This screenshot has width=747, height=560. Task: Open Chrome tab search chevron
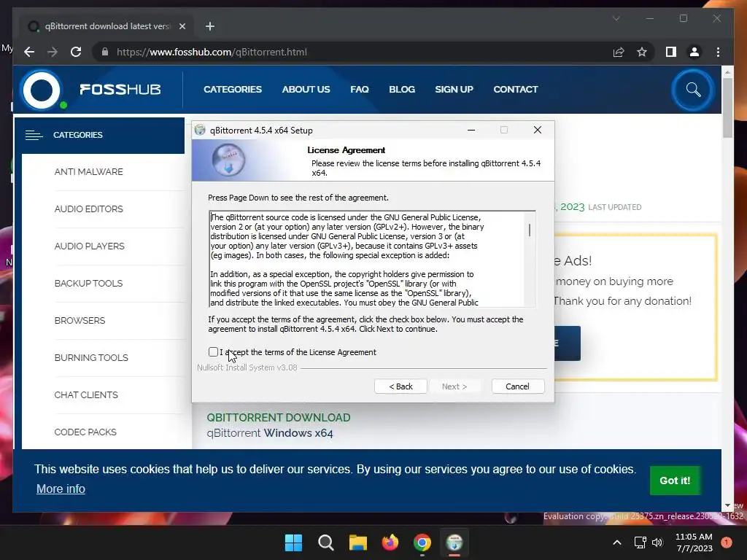pos(616,18)
